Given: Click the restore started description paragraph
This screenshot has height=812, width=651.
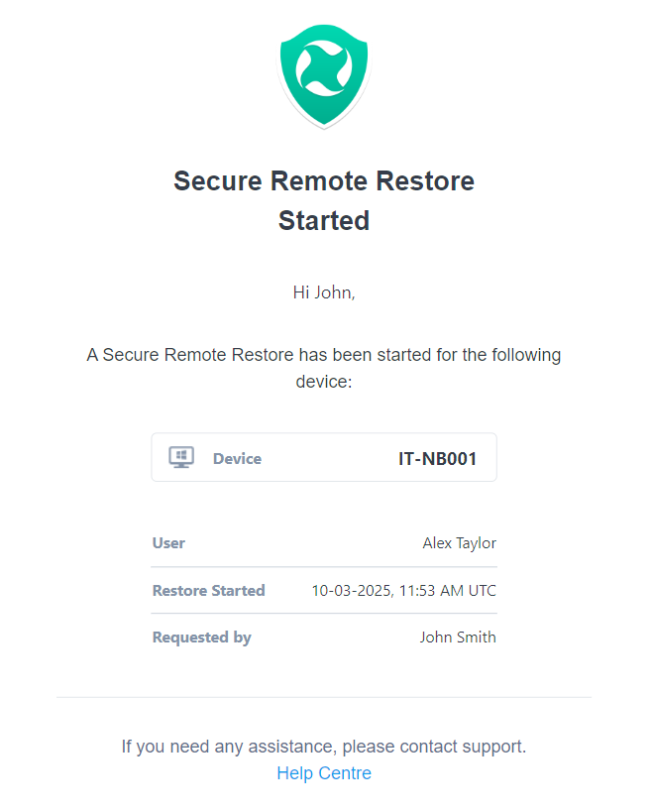Looking at the screenshot, I should point(324,368).
